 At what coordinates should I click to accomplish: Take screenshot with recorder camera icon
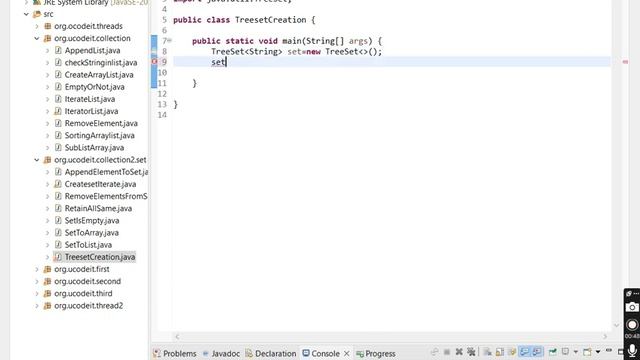coord(632,307)
